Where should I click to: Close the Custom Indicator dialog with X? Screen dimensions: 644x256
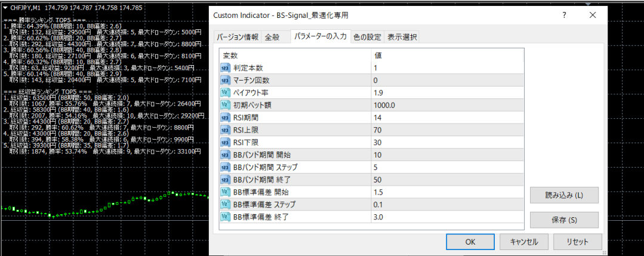(592, 16)
